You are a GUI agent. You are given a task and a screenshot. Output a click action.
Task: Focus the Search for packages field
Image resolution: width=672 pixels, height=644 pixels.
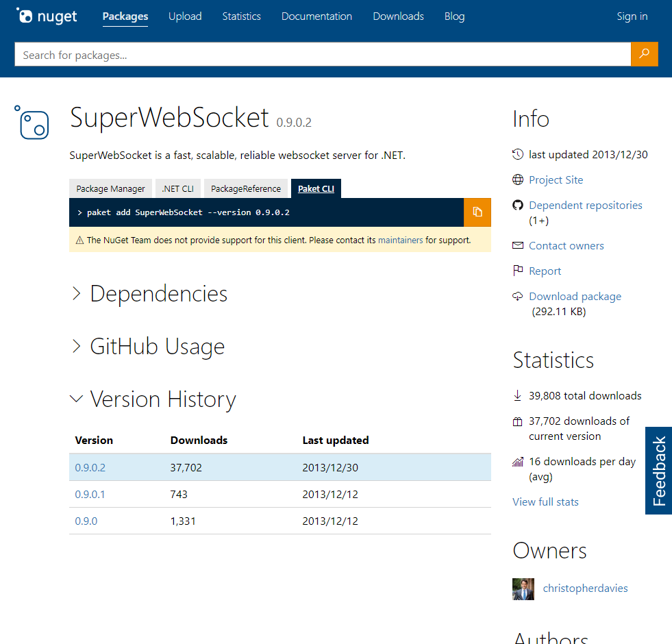(x=323, y=54)
